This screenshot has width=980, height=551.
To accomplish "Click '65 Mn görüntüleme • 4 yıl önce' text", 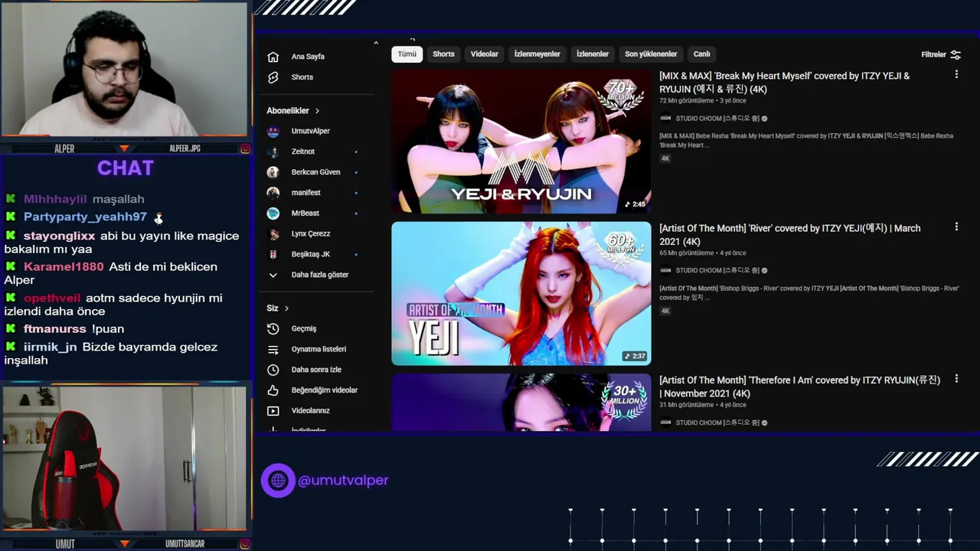I will 703,253.
